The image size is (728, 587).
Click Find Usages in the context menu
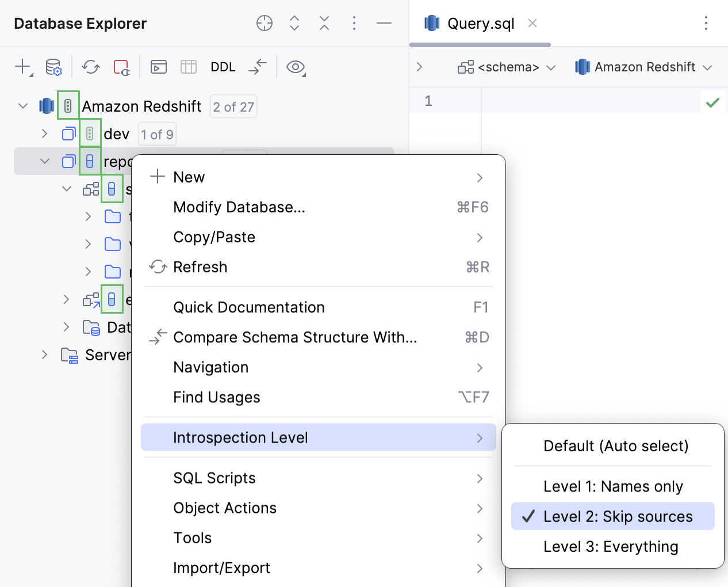(x=216, y=397)
